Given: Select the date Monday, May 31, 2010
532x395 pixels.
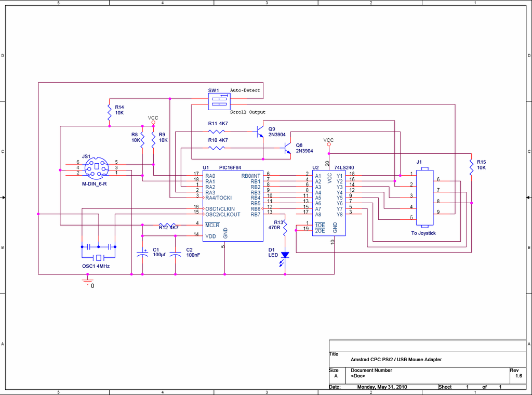Looking at the screenshot, I should pyautogui.click(x=382, y=387).
